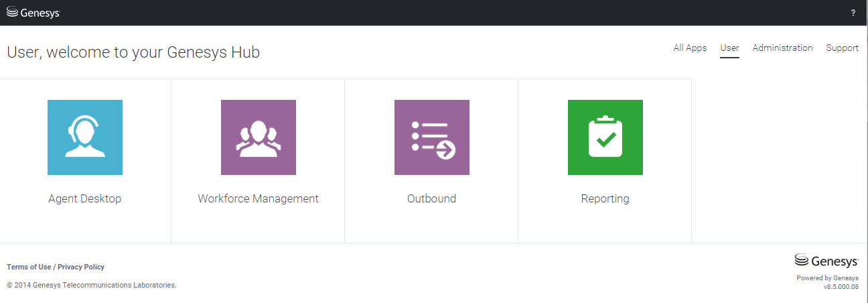Viewport: 868px width, 303px height.
Task: Click the Reporting text label
Action: [605, 199]
